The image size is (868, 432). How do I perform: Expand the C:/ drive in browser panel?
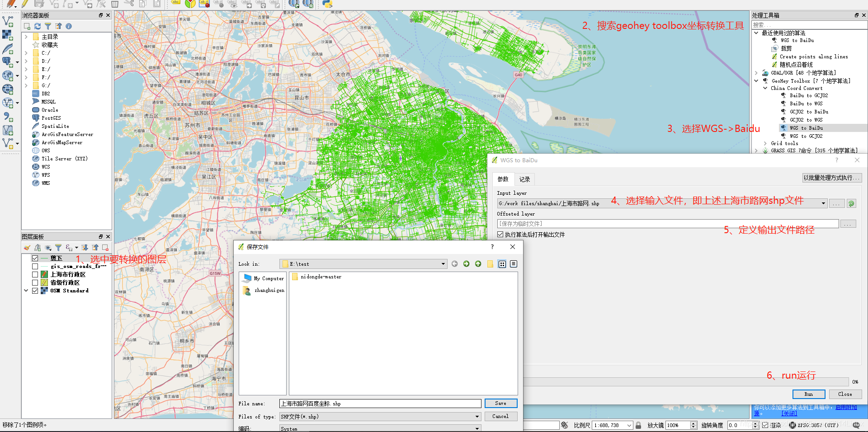(x=26, y=53)
